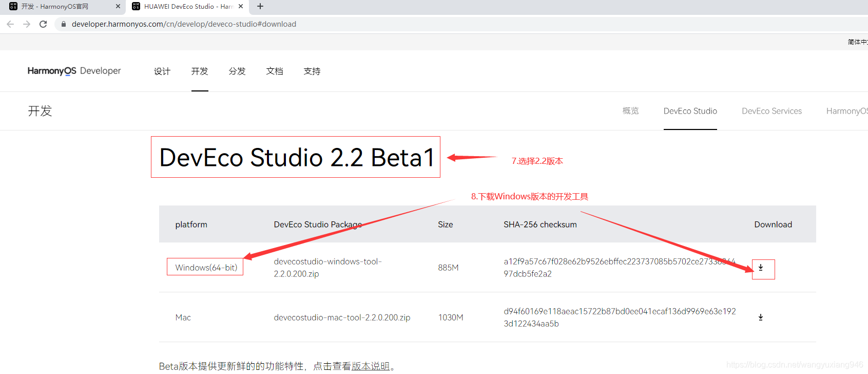The image size is (868, 374).
Task: Switch to the HUAWEI DevEco Studio browser tab
Action: (187, 7)
